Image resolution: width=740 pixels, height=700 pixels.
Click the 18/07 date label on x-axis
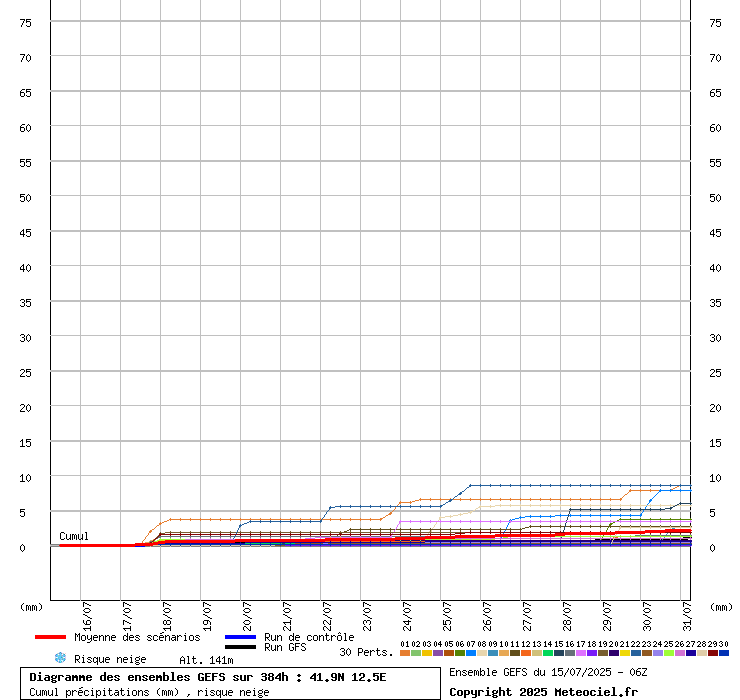167,616
